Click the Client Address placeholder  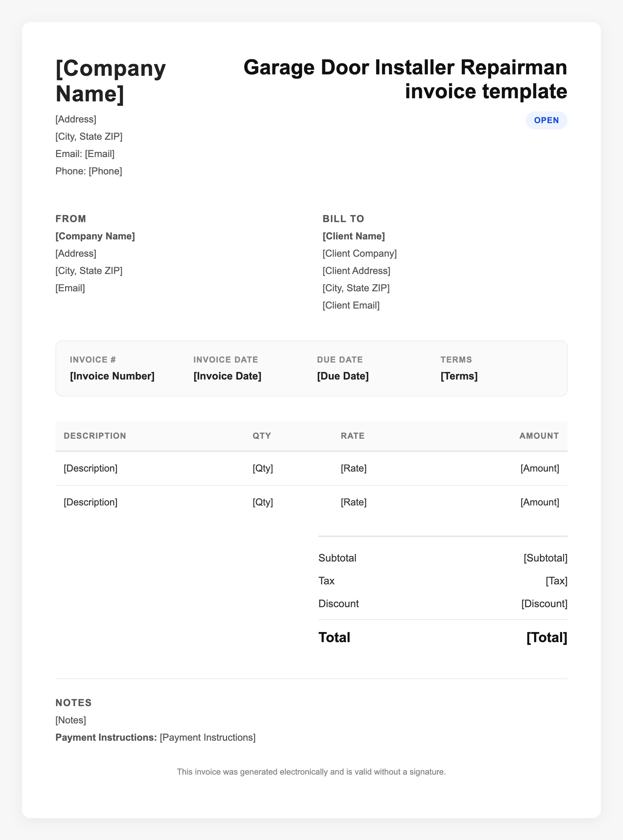[356, 271]
